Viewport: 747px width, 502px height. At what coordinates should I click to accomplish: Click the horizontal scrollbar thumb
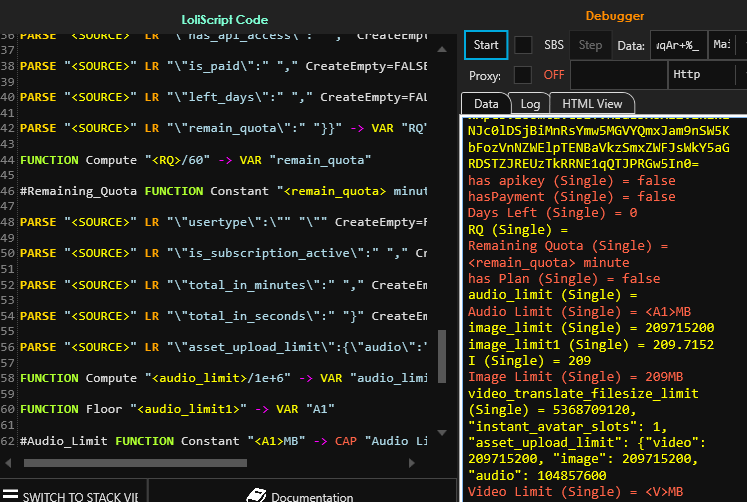(x=135, y=463)
